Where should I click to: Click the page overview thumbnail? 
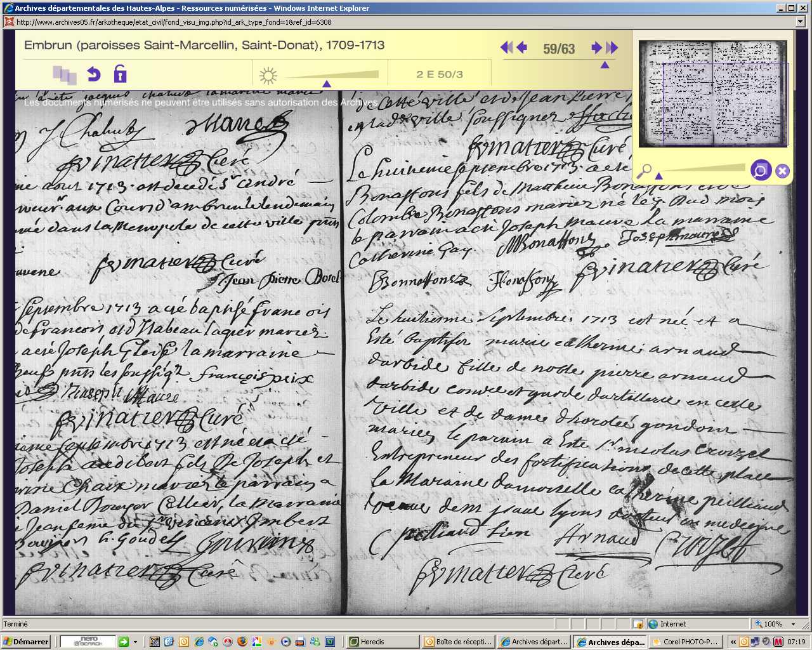[712, 93]
